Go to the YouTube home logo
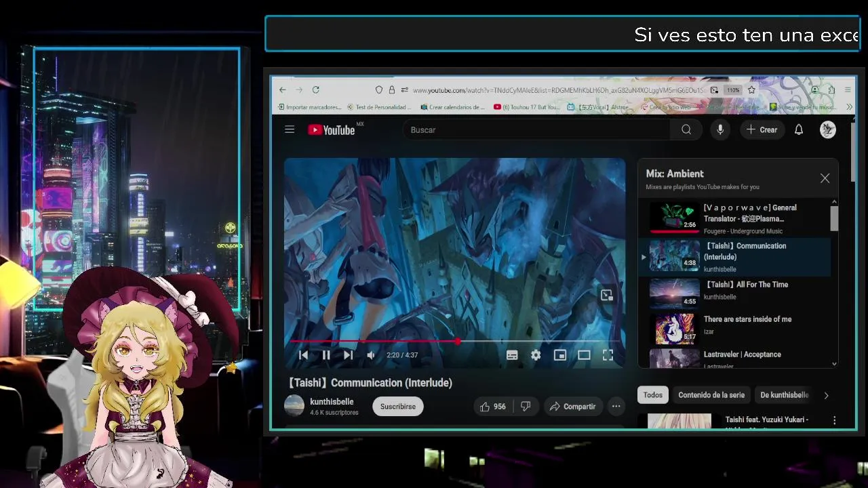Image resolution: width=868 pixels, height=488 pixels. 332,129
